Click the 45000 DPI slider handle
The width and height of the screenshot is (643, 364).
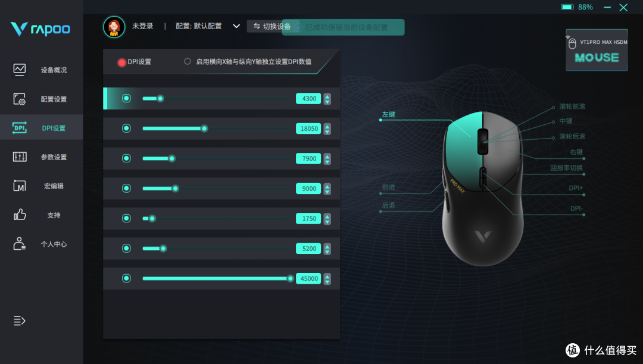click(x=291, y=278)
